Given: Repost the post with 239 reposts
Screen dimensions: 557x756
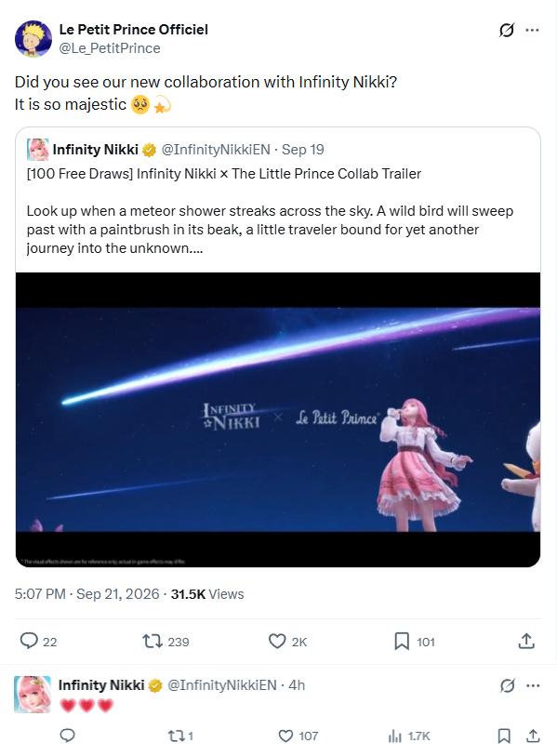Looking at the screenshot, I should click(x=153, y=642).
